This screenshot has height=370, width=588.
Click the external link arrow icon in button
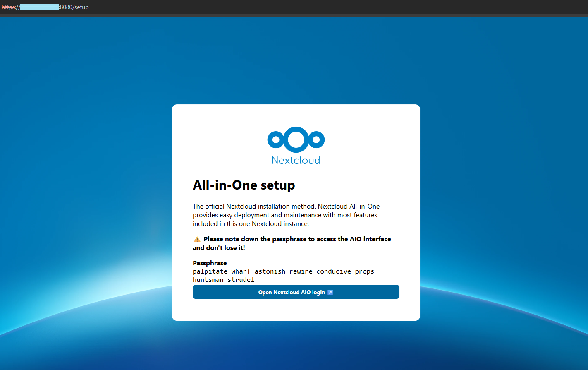(330, 292)
